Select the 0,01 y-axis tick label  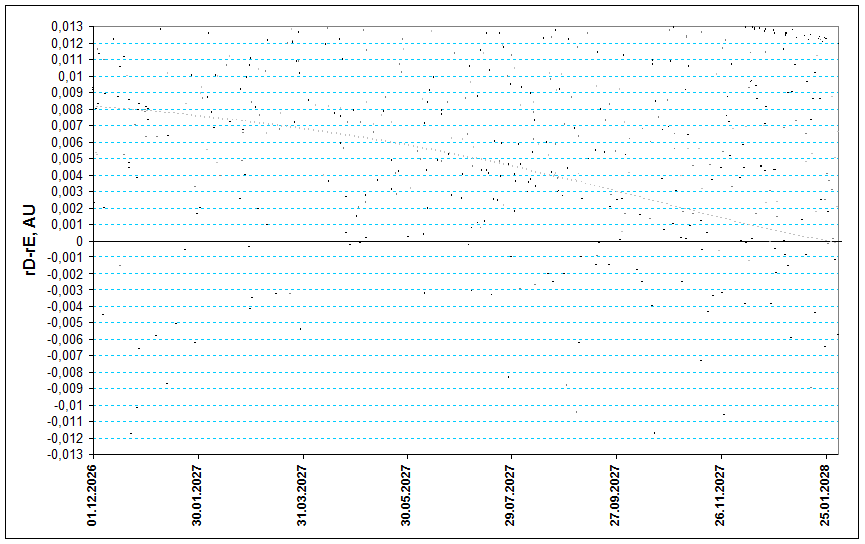(72, 76)
